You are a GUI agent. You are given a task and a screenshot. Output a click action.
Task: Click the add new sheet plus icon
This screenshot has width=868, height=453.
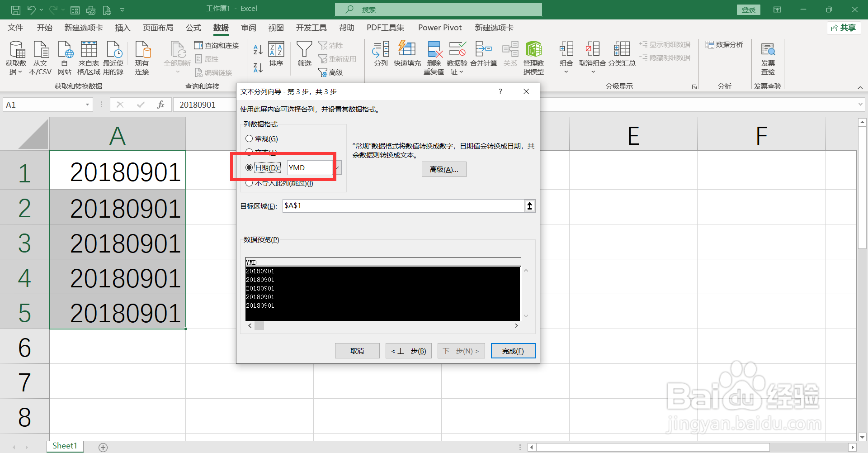tap(103, 447)
